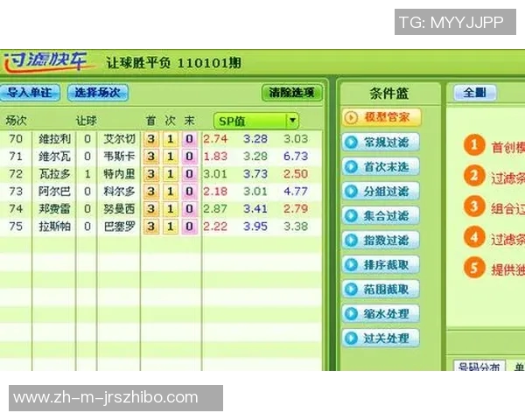The image size is (525, 420).
Task: Toggle result 0 for match 74
Action: pos(190,208)
